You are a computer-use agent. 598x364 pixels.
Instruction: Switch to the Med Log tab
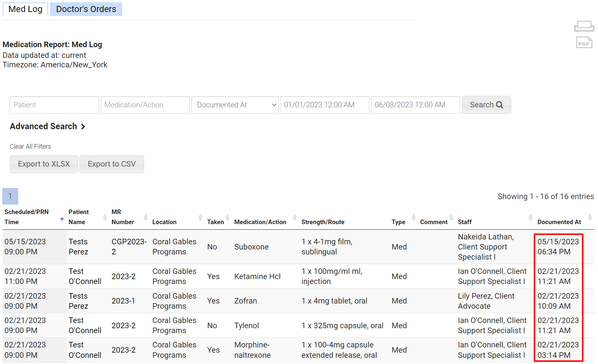[x=25, y=9]
